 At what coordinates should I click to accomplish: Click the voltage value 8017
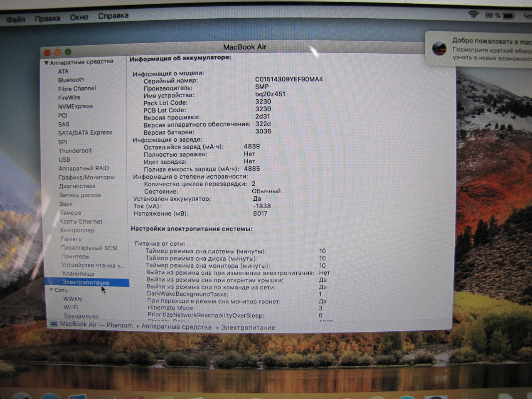pos(260,214)
